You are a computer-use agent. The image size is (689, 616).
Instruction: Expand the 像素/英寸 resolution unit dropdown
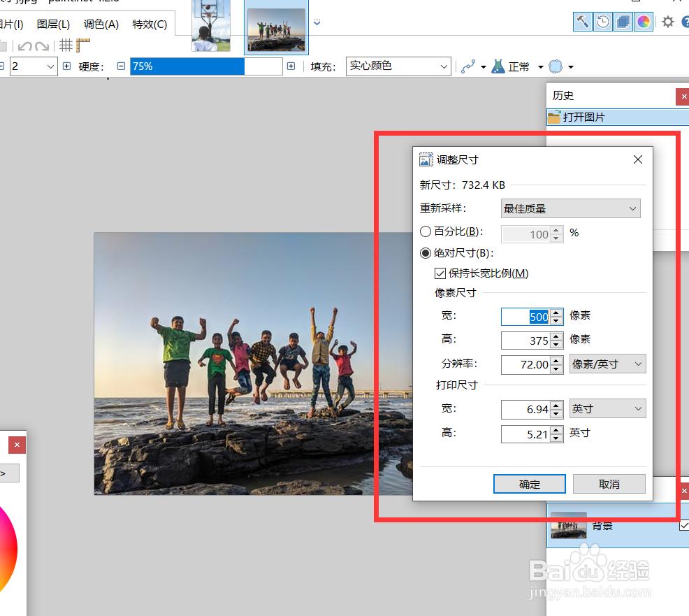click(607, 364)
